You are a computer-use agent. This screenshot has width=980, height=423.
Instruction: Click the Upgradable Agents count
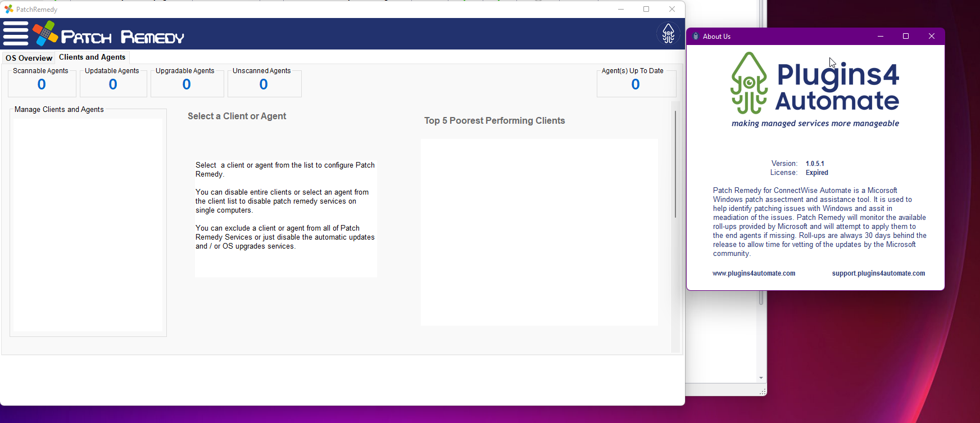click(x=187, y=84)
